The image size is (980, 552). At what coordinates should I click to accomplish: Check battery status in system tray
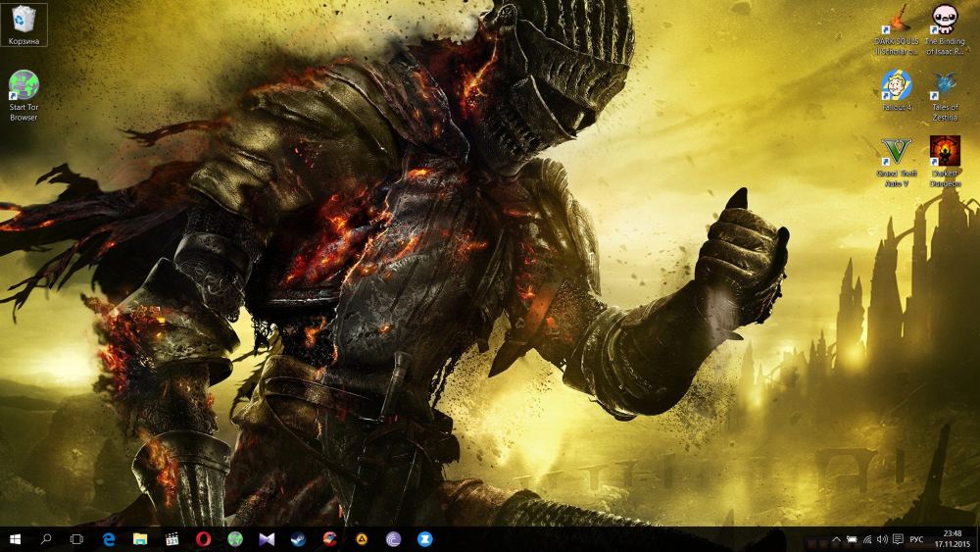click(852, 539)
